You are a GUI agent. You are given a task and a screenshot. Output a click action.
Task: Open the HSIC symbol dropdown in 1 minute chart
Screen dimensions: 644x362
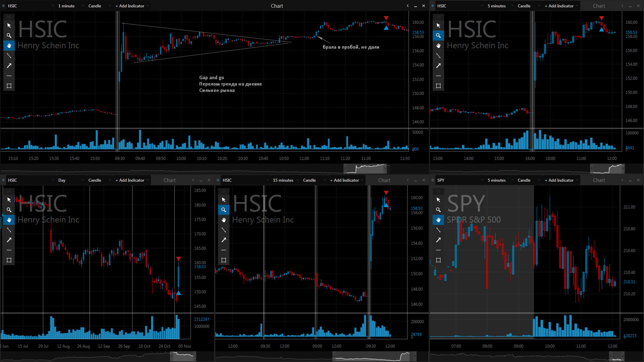click(31, 6)
